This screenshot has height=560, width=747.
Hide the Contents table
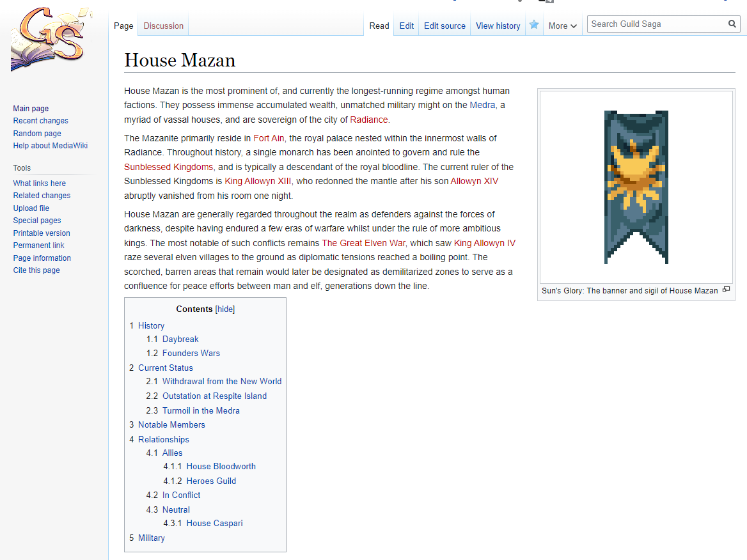coord(225,309)
